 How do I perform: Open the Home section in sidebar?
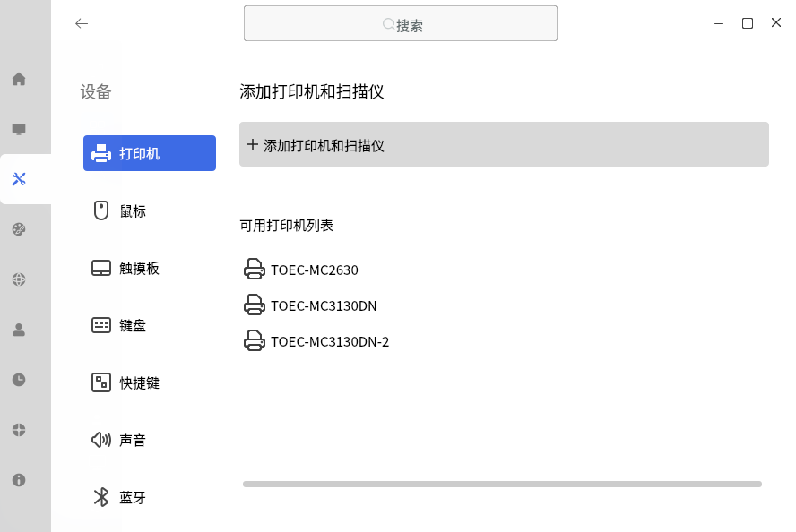click(x=19, y=79)
